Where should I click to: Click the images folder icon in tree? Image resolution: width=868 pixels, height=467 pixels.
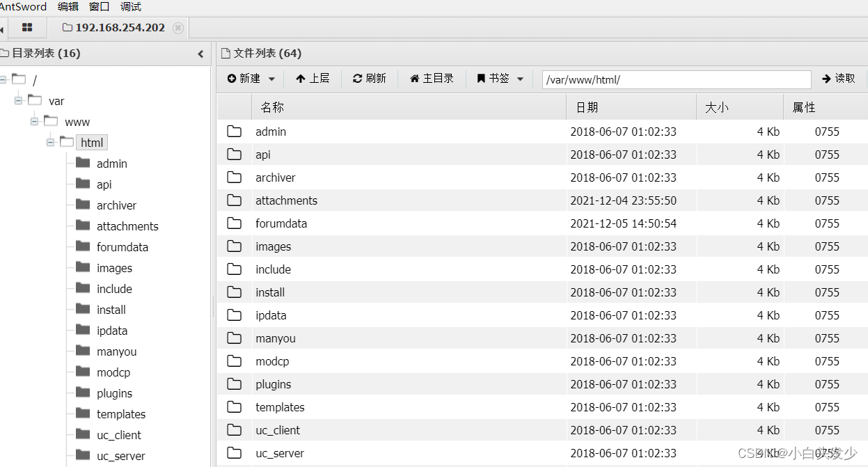pyautogui.click(x=83, y=267)
